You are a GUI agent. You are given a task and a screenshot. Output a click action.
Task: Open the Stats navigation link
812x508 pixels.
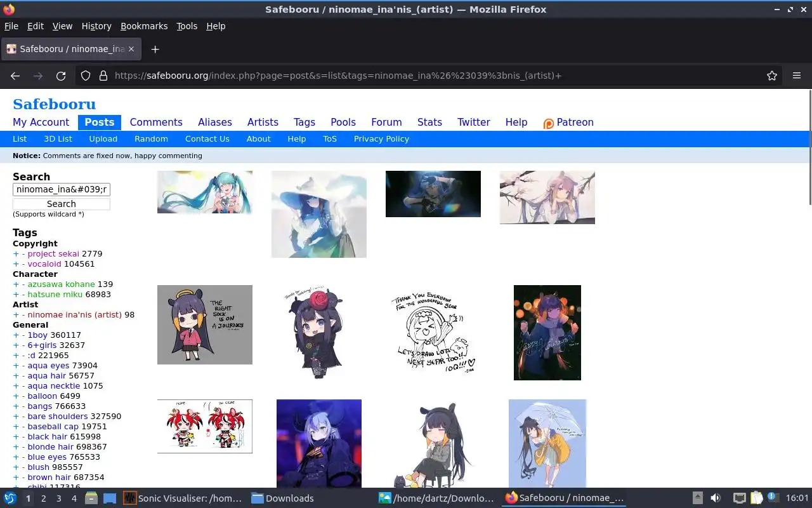coord(429,123)
